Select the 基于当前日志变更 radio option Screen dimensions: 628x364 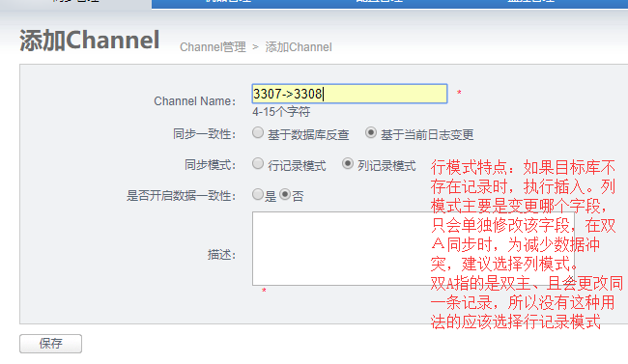point(371,132)
